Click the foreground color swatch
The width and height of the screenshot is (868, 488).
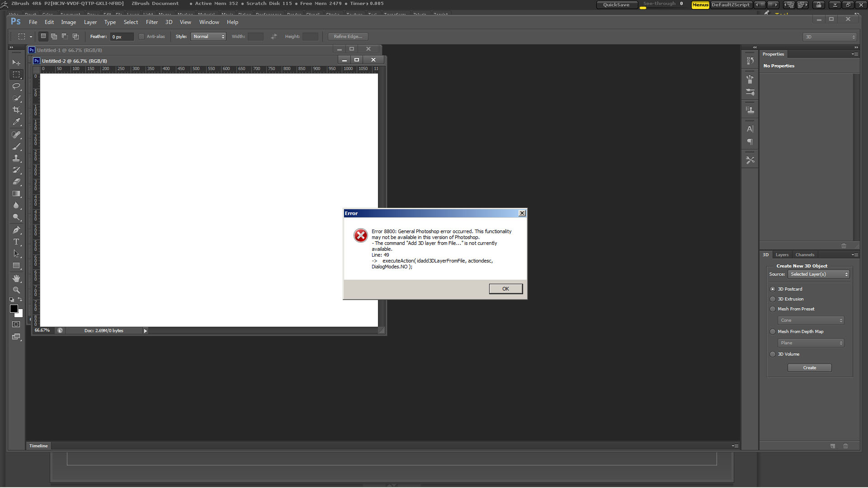click(14, 309)
